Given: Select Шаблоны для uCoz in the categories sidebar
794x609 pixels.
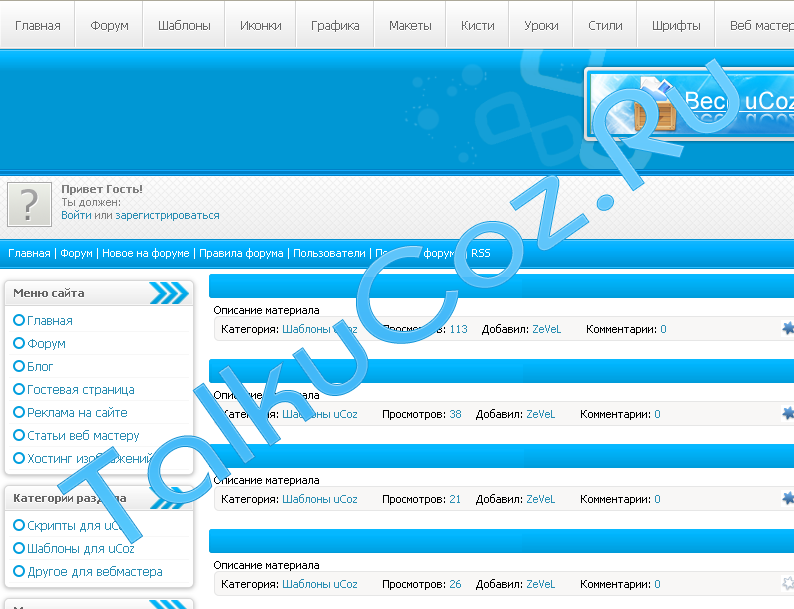Looking at the screenshot, I should [80, 548].
